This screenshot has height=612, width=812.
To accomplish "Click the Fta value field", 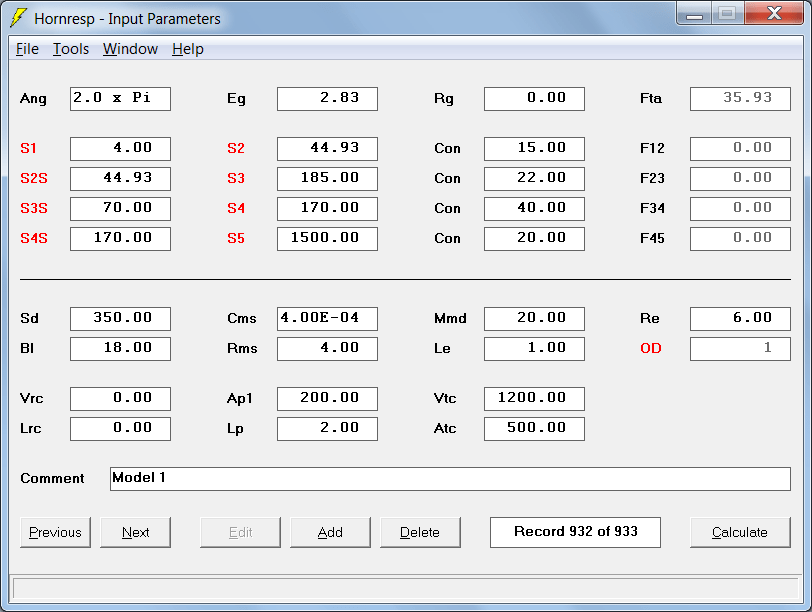I will 741,98.
